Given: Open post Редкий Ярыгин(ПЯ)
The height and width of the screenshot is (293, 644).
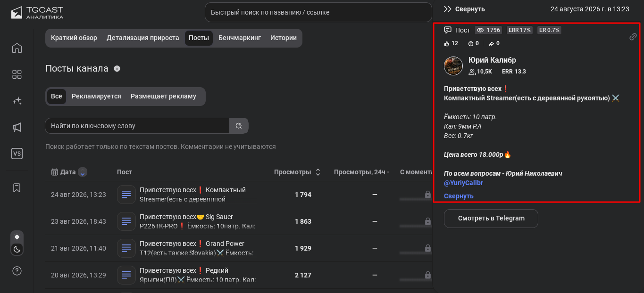Looking at the screenshot, I should point(198,275).
